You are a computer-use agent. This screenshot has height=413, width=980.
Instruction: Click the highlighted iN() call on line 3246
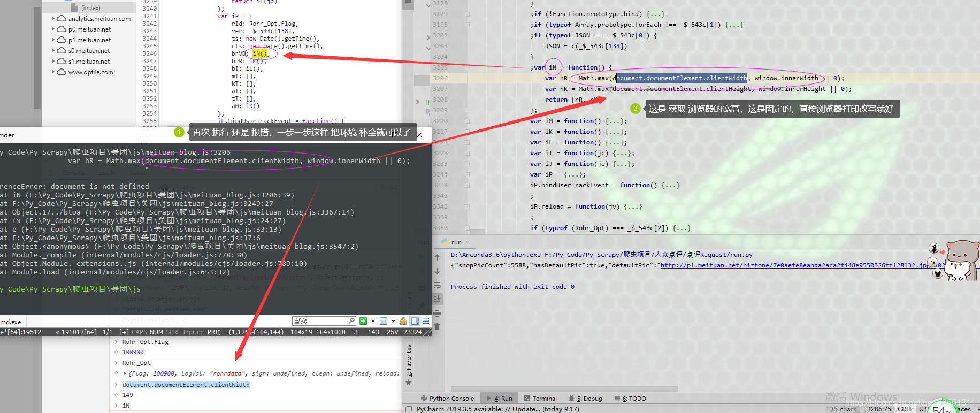259,53
